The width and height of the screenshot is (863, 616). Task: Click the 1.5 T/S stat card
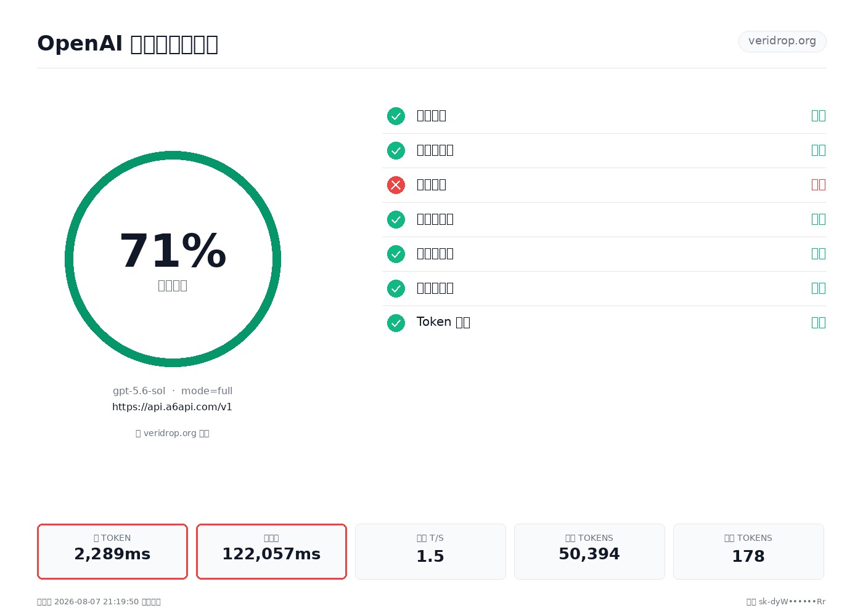[x=430, y=551]
